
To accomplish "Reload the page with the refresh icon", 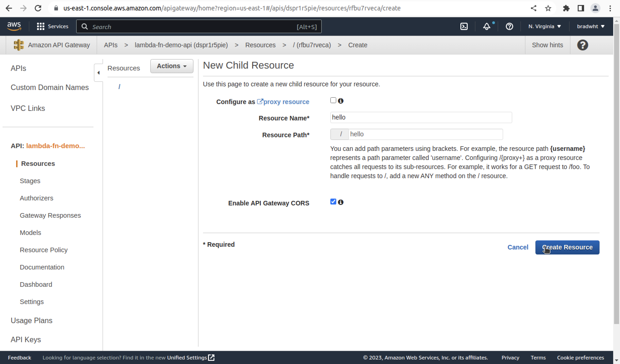I will click(x=38, y=8).
